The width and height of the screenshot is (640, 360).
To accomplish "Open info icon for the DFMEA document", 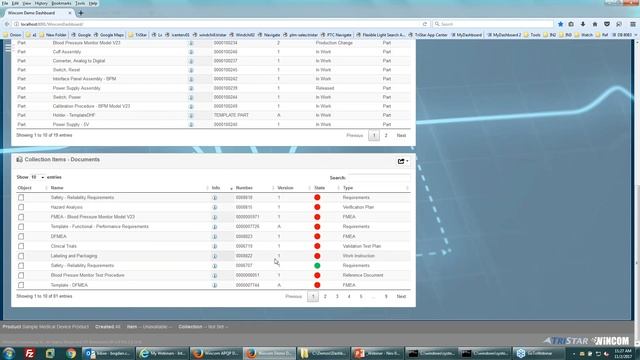I will click(215, 236).
